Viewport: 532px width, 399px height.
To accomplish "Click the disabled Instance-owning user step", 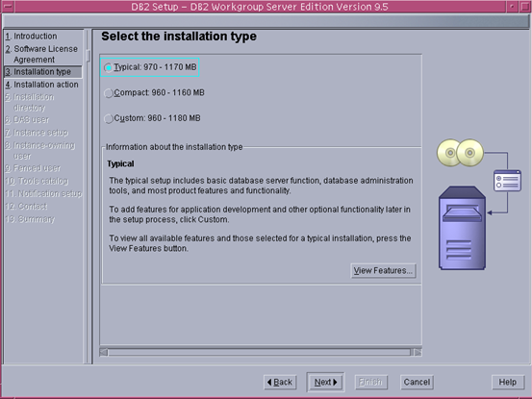I will pyautogui.click(x=40, y=151).
